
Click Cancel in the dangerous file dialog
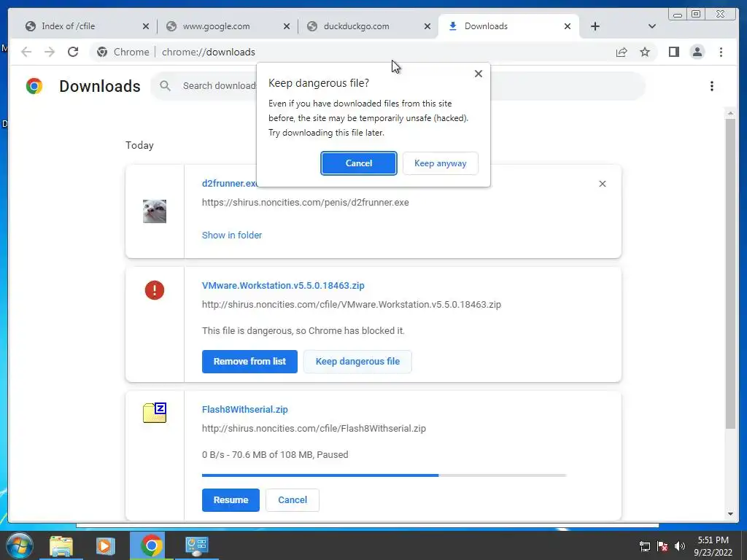pyautogui.click(x=359, y=163)
